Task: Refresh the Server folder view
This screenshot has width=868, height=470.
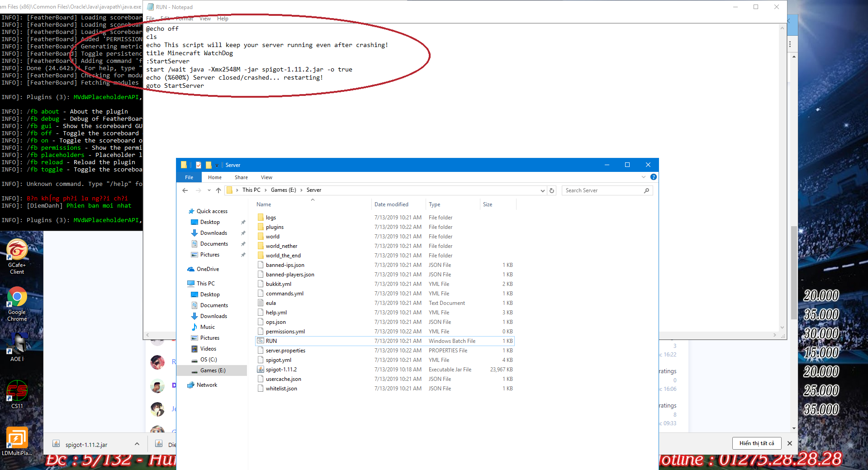Action: (552, 190)
